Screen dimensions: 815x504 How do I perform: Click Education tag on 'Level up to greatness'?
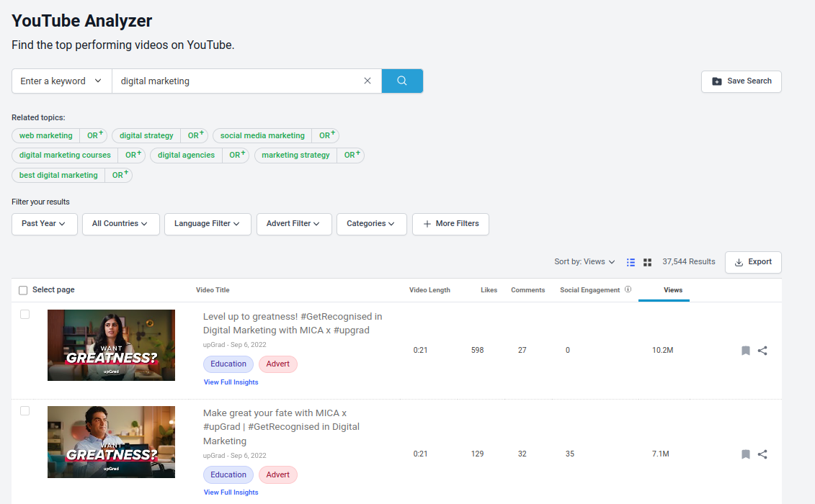pyautogui.click(x=228, y=364)
